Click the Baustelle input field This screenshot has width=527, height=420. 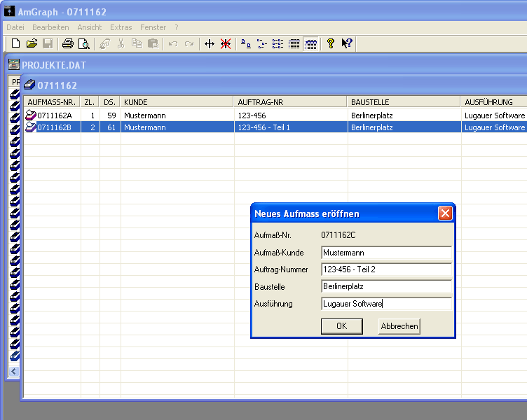click(x=387, y=286)
